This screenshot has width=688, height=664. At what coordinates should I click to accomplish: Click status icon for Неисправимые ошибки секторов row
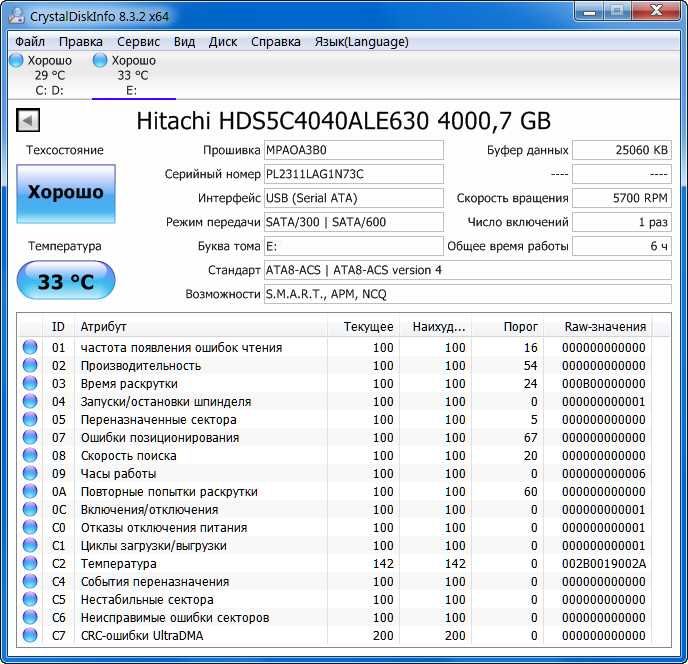(30, 617)
